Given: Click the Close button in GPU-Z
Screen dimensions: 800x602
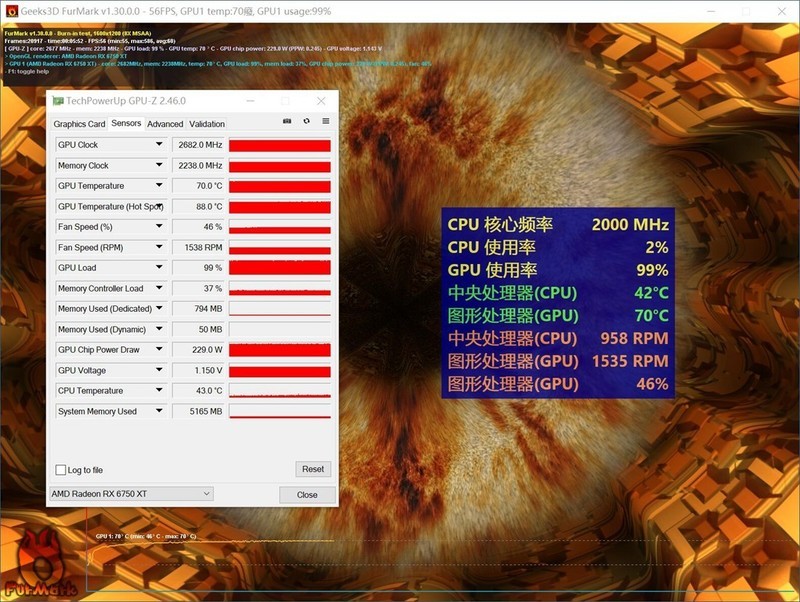Looking at the screenshot, I should 307,494.
